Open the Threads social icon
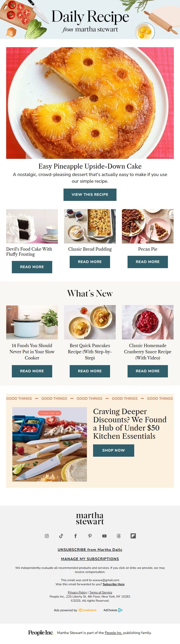 click(119, 536)
